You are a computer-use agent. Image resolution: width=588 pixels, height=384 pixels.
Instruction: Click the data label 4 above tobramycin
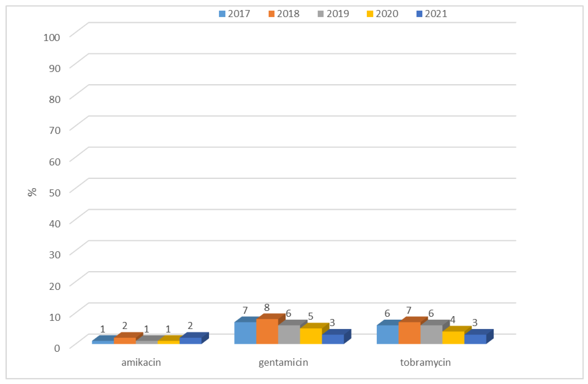(452, 320)
